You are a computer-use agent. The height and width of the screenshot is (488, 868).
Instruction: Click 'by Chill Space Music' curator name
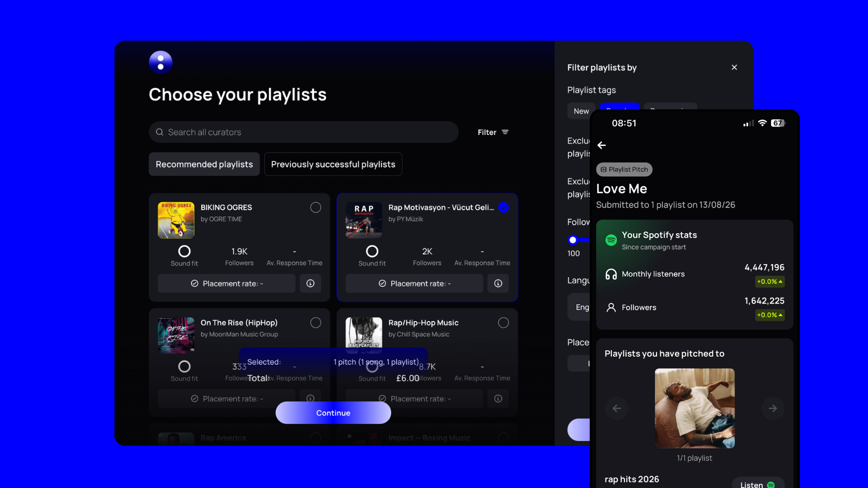coord(419,335)
